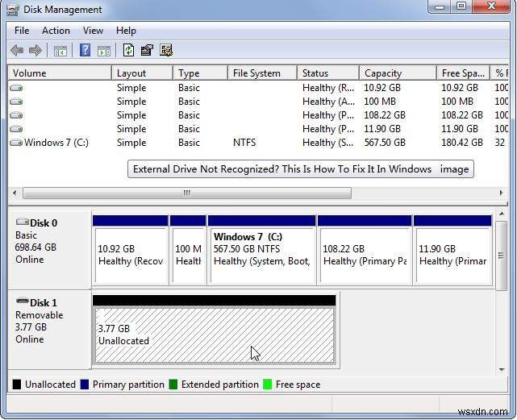
Task: Select the 100 MB partition block on Disk 0
Action: [x=188, y=251]
